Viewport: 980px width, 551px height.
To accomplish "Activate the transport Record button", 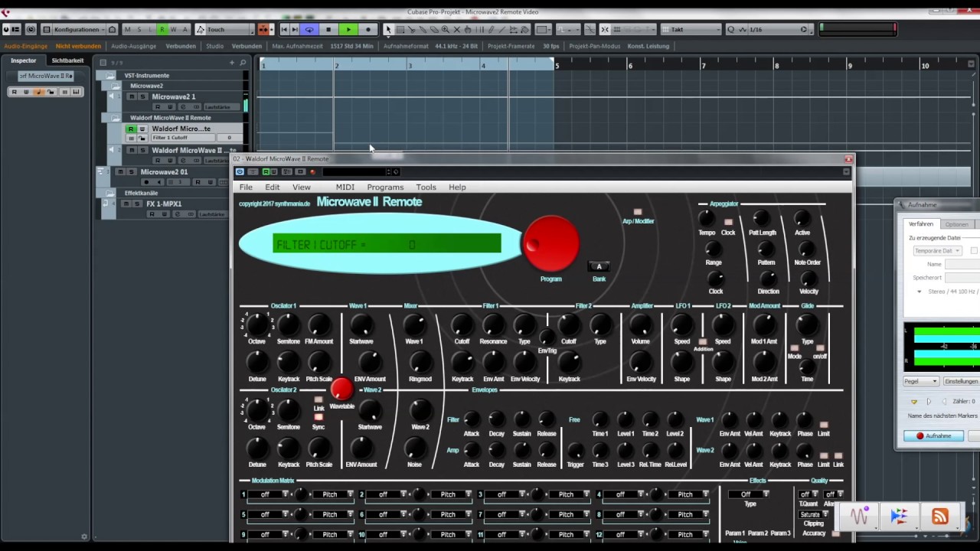I will pos(367,30).
